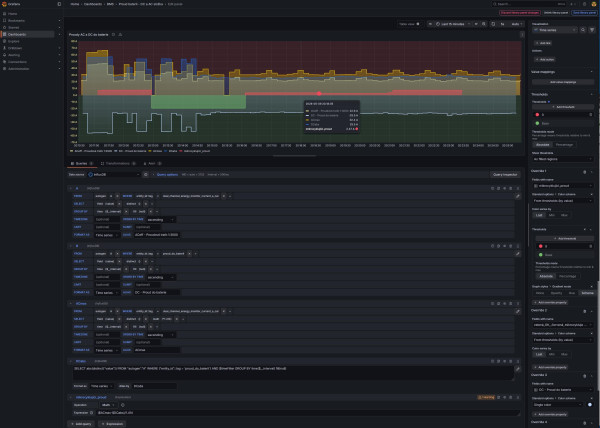Open Administration in the sidebar

18,69
